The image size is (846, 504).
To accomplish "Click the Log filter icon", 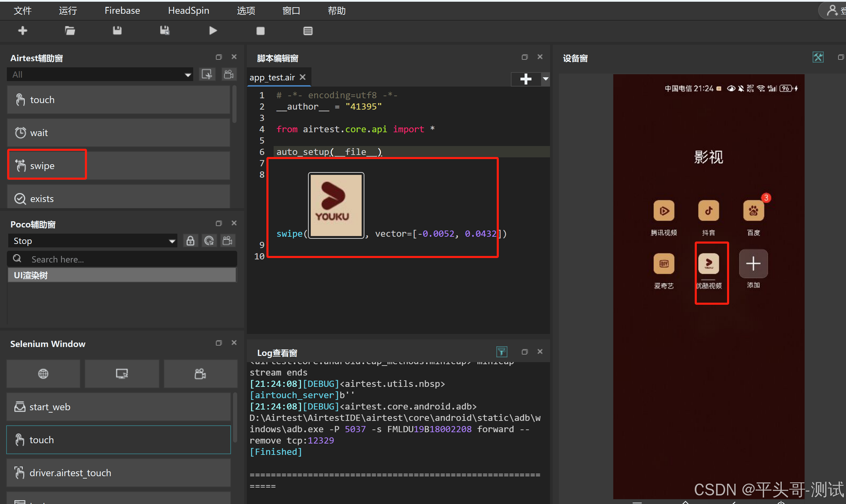I will (x=502, y=351).
